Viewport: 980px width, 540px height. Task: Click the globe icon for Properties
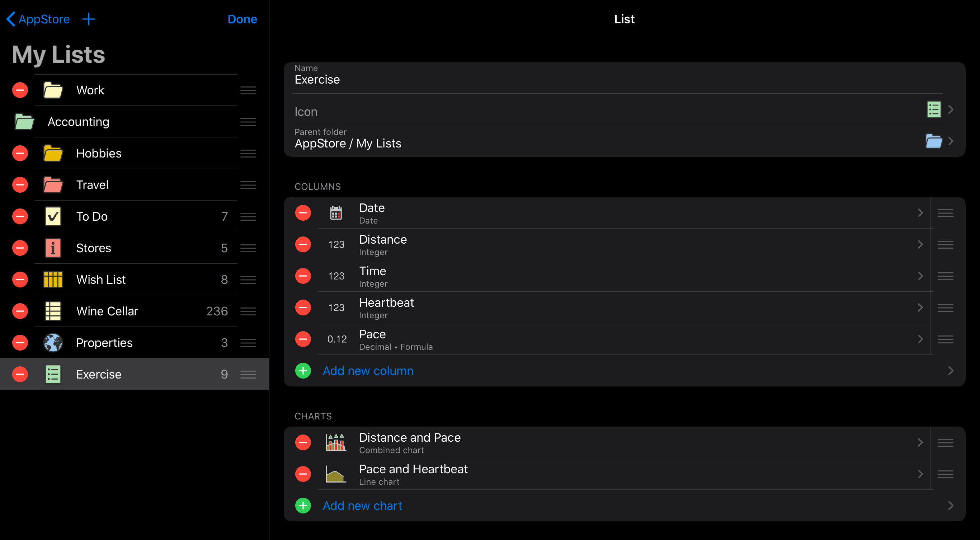tap(53, 343)
